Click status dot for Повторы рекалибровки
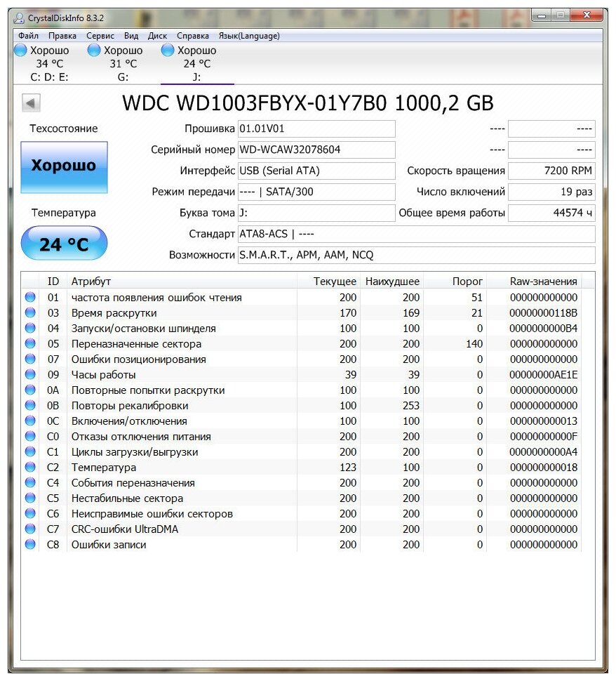Image resolution: width=616 pixels, height=681 pixels. [x=30, y=405]
